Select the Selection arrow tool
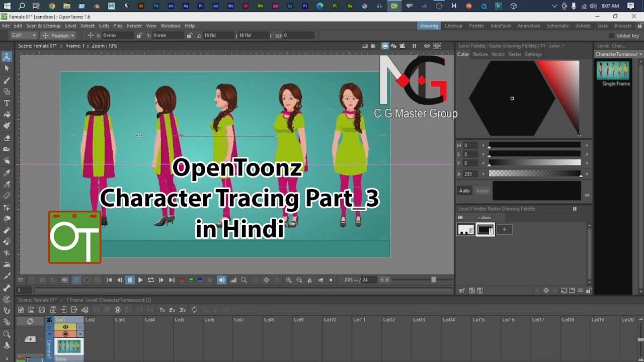The image size is (644, 362). pos(7,68)
